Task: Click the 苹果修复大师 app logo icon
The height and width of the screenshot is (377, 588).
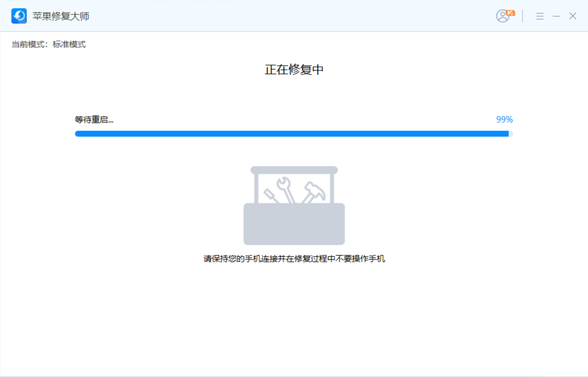Action: click(19, 16)
